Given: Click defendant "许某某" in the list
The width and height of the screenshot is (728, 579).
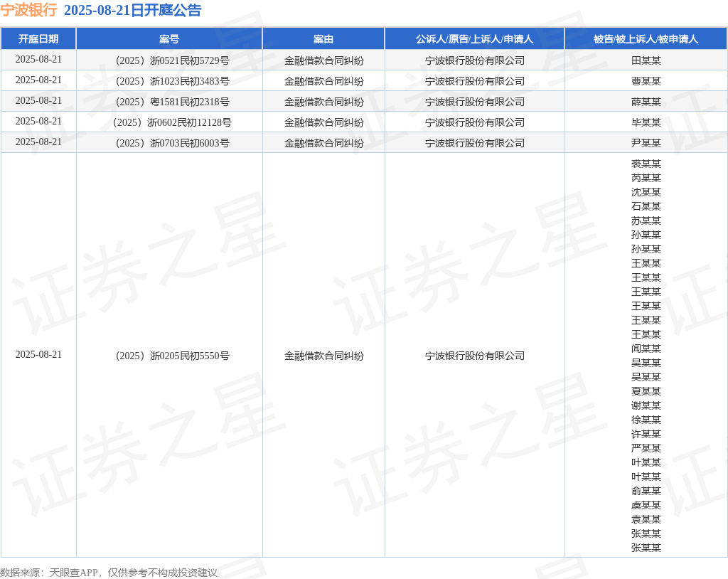Looking at the screenshot, I should [646, 434].
